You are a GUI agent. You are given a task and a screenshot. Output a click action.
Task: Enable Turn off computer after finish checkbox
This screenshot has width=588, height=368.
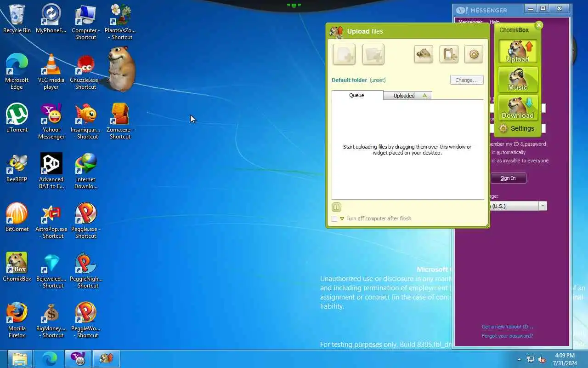[334, 219]
